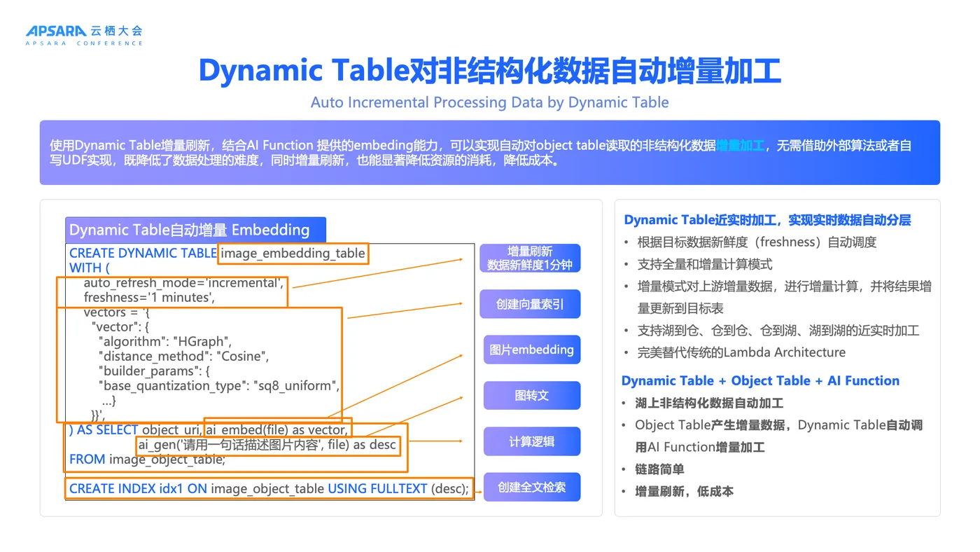The image size is (980, 552).
Task: Select the slide title 'Dynamic Table对非结构化数据自动增量加工'
Action: coord(490,70)
